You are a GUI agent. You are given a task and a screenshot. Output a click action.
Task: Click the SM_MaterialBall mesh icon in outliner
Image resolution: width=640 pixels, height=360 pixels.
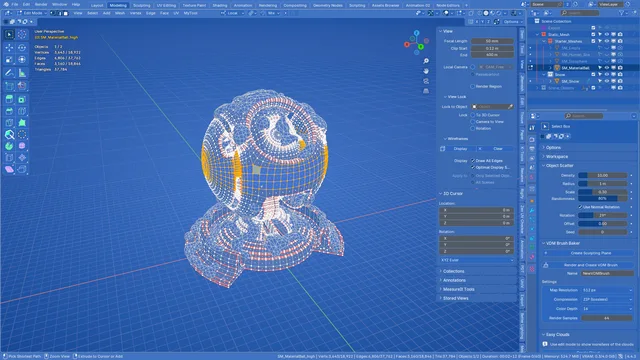click(x=557, y=68)
